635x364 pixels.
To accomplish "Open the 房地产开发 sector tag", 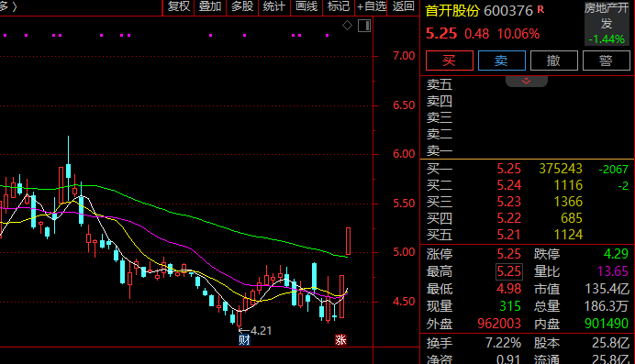I will (607, 23).
